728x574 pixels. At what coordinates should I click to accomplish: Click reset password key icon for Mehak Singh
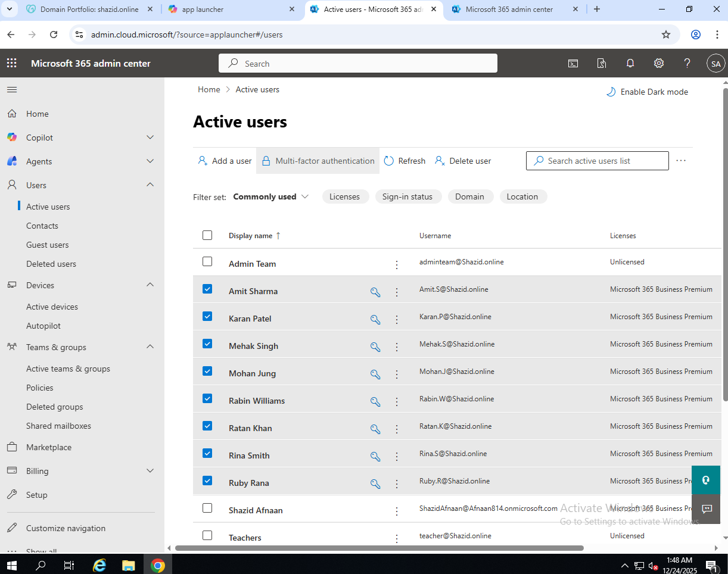[375, 347]
